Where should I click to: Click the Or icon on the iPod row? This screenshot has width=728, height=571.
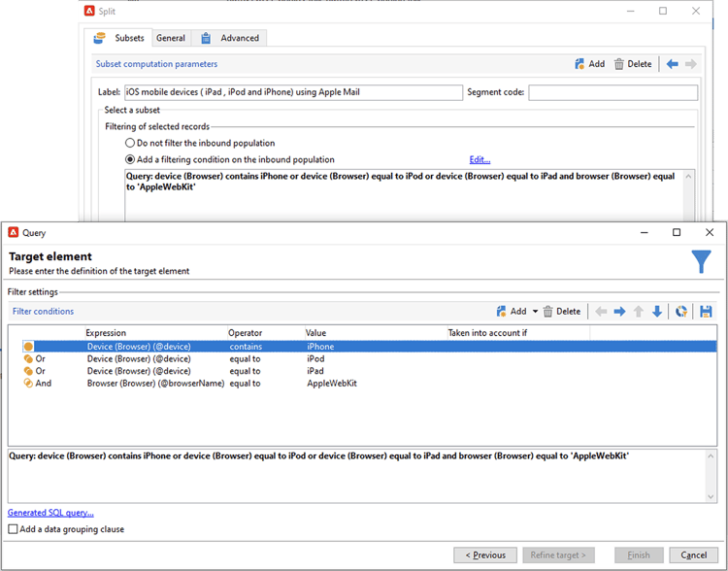(x=28, y=358)
